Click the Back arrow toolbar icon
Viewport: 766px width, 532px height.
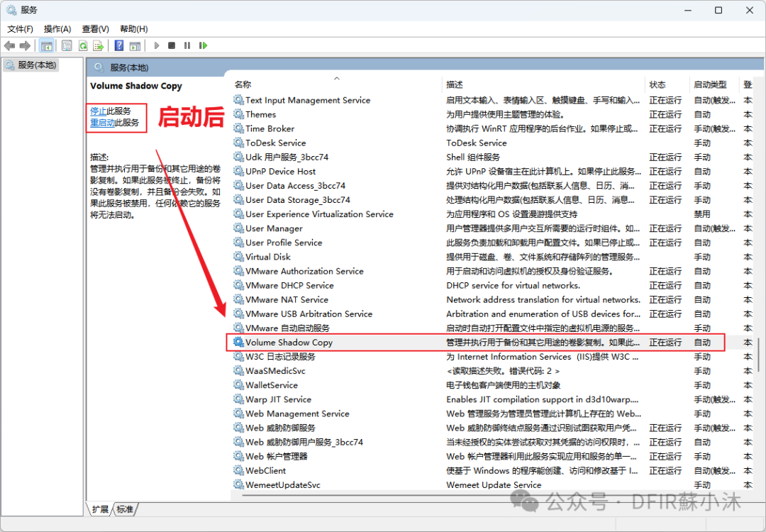click(x=9, y=46)
